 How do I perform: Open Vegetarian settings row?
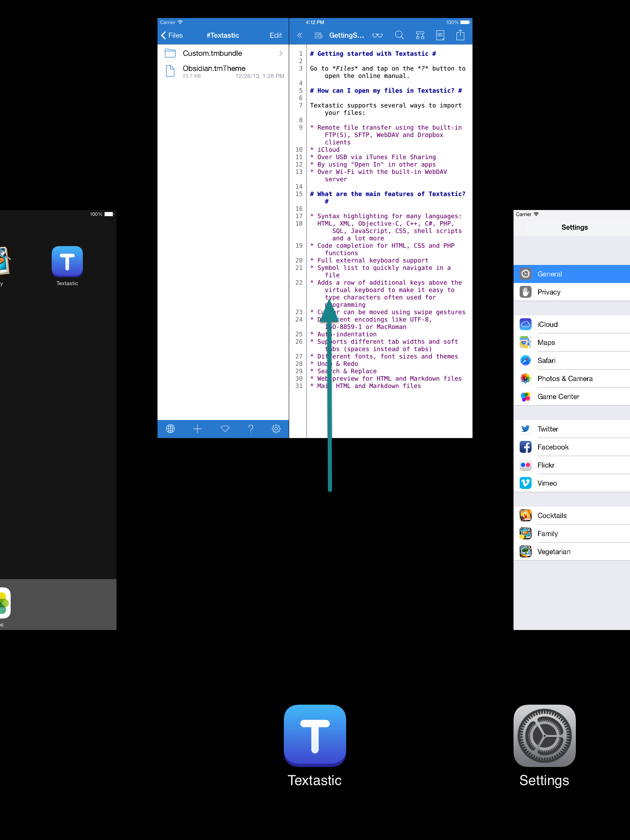[x=572, y=552]
